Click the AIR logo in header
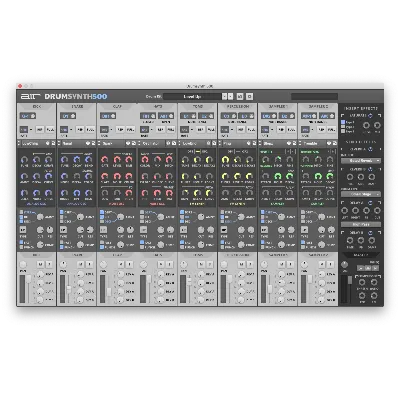This screenshot has height=400, width=400. pyautogui.click(x=30, y=97)
